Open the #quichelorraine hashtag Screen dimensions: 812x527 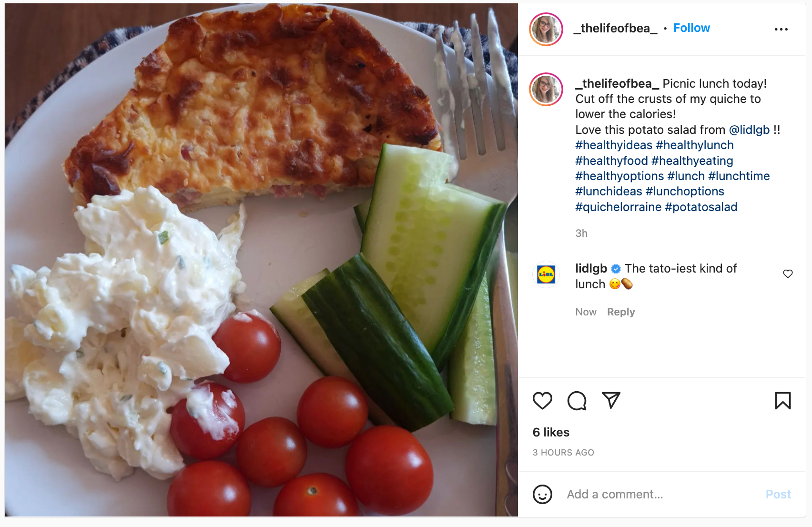coord(618,207)
